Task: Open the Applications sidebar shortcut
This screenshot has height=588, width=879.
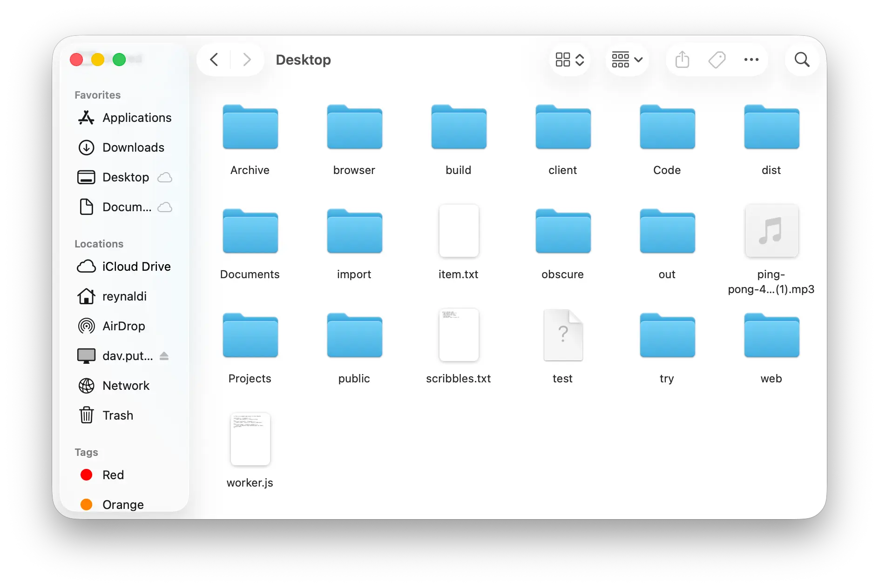Action: pyautogui.click(x=136, y=118)
